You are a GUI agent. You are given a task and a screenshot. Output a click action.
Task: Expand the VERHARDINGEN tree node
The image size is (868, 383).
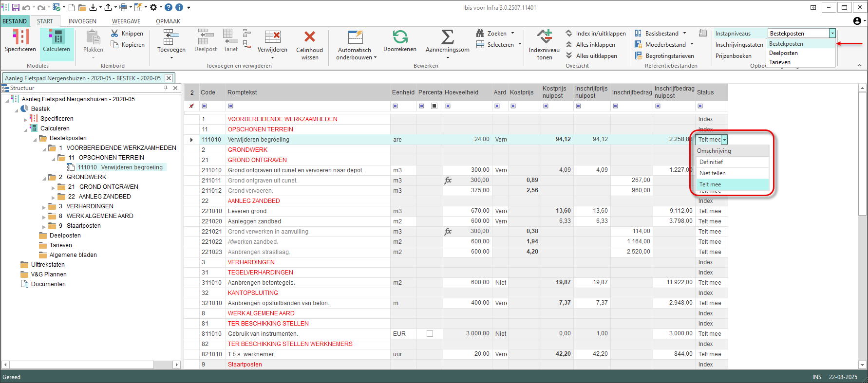tap(44, 207)
